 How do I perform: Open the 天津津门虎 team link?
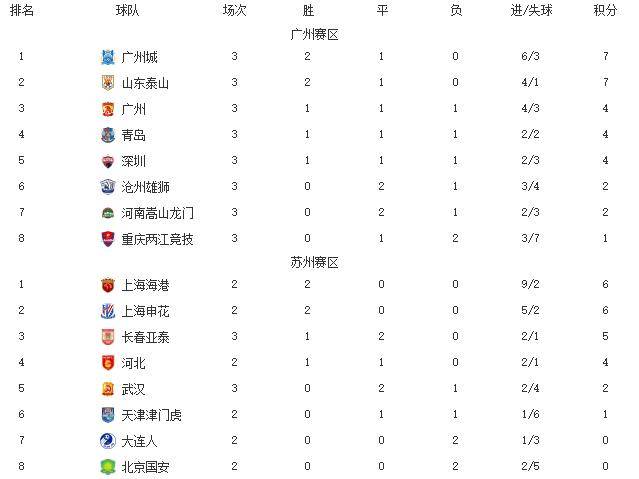coord(152,415)
